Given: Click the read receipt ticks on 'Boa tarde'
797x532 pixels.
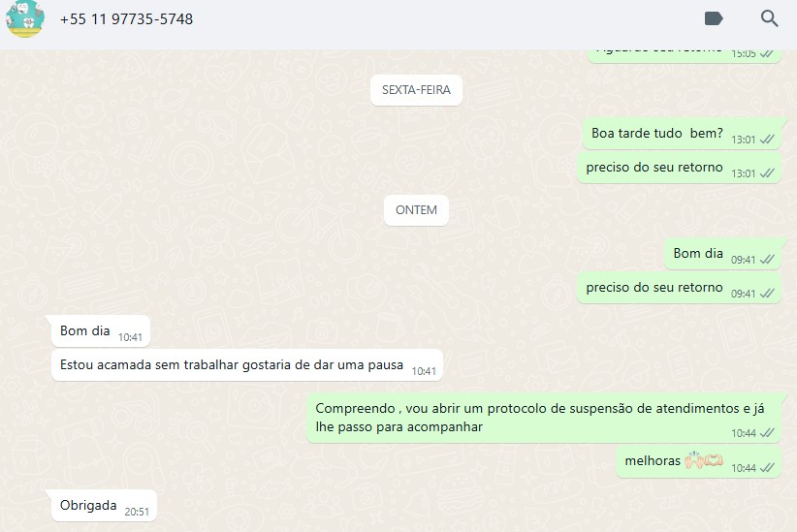Looking at the screenshot, I should [x=767, y=140].
